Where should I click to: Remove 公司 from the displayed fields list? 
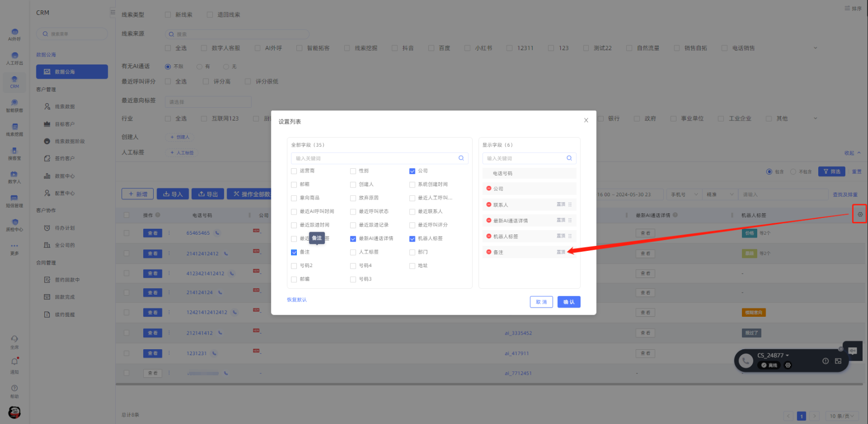pyautogui.click(x=489, y=189)
